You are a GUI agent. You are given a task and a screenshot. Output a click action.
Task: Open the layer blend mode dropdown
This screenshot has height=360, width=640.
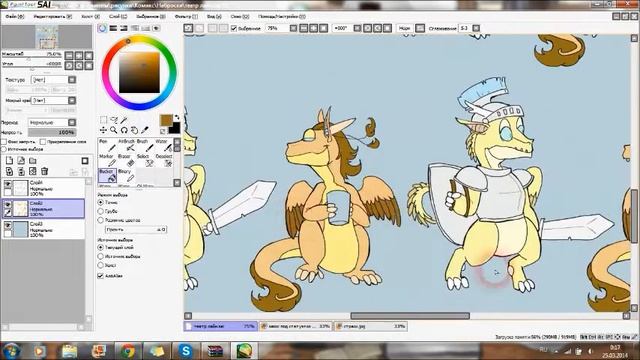pos(72,122)
